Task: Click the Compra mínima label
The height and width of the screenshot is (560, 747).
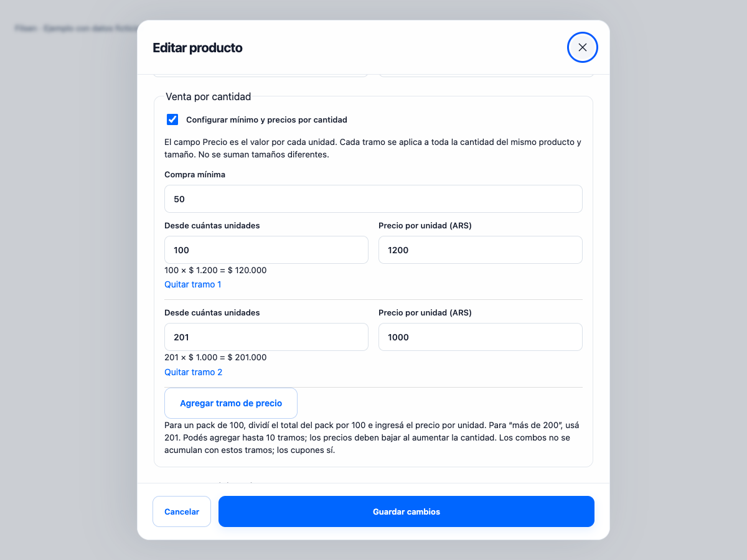Action: click(195, 175)
